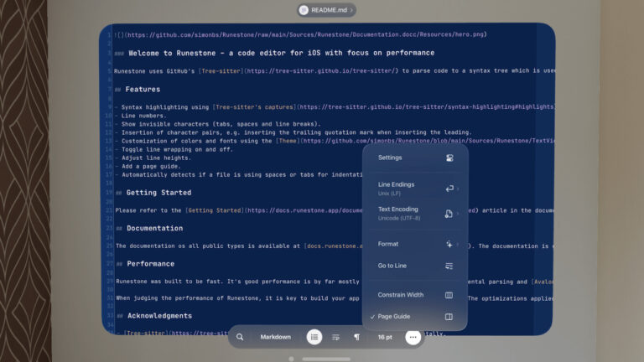Toggle invisible characters pilcrow button

357,337
